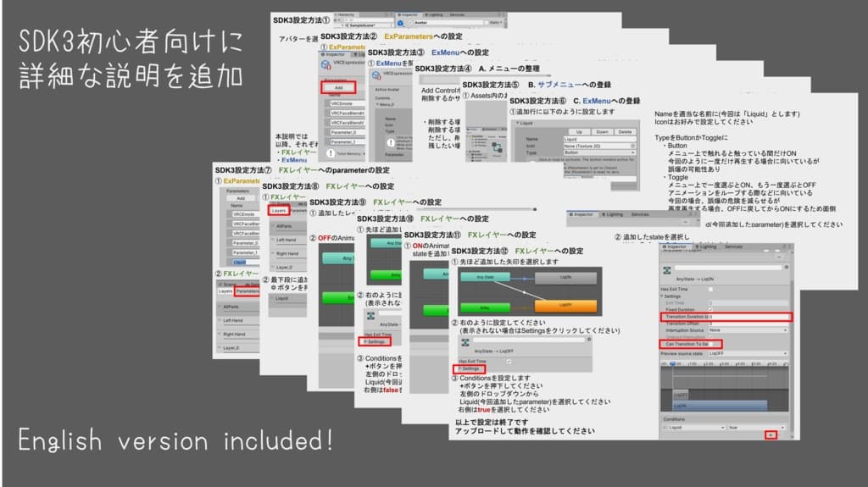Image resolution: width=868 pixels, height=487 pixels.
Task: Toggle Has Exit Time checkbox in slide ⑫
Action: click(x=509, y=362)
